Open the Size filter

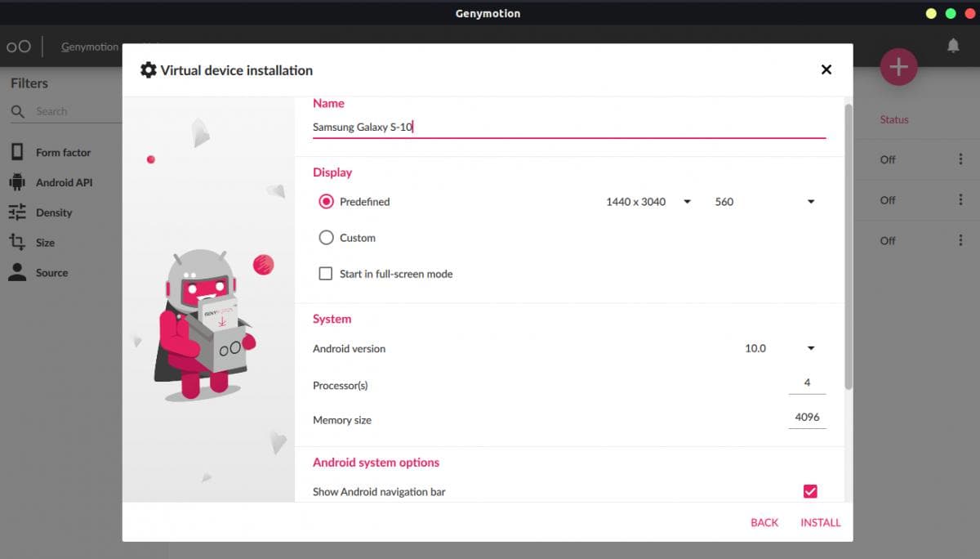pyautogui.click(x=45, y=243)
